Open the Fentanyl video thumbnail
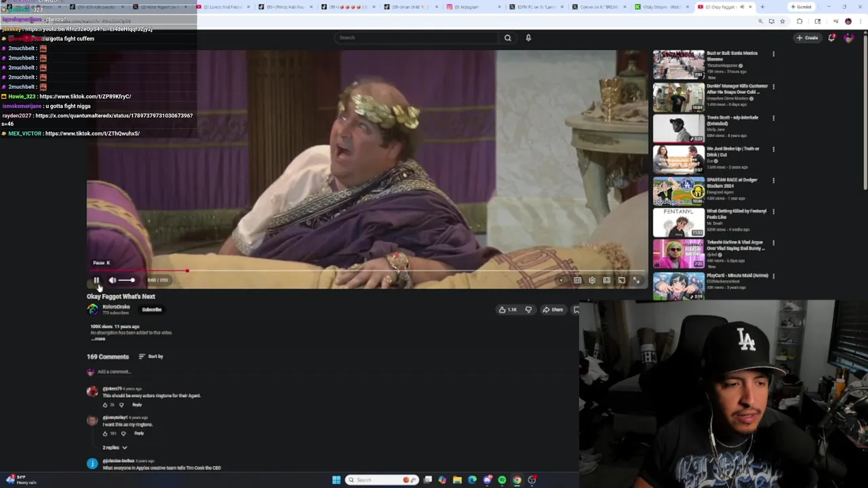This screenshot has height=488, width=868. [x=678, y=222]
